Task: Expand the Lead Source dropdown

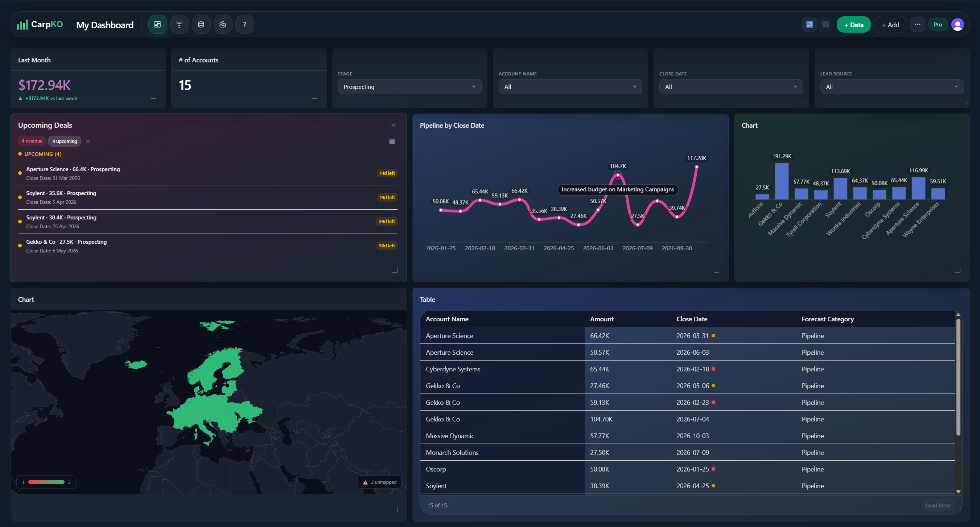Action: [x=892, y=87]
